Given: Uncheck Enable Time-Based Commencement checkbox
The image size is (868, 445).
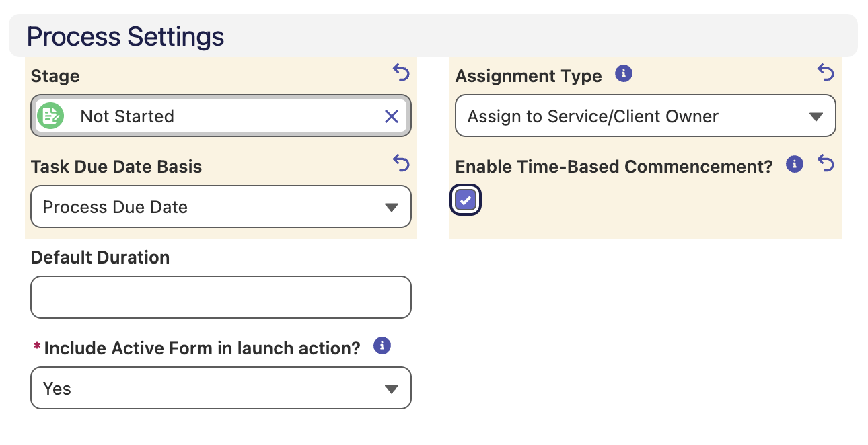Looking at the screenshot, I should [466, 200].
